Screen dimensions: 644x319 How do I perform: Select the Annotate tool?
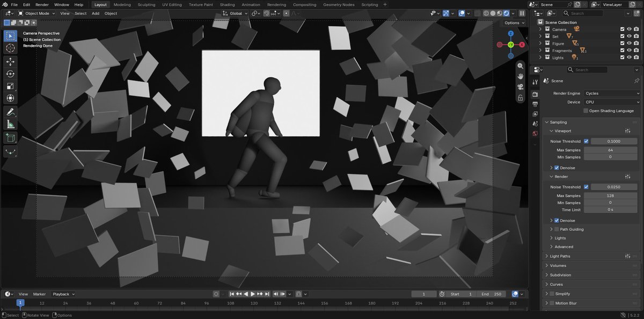[10, 112]
